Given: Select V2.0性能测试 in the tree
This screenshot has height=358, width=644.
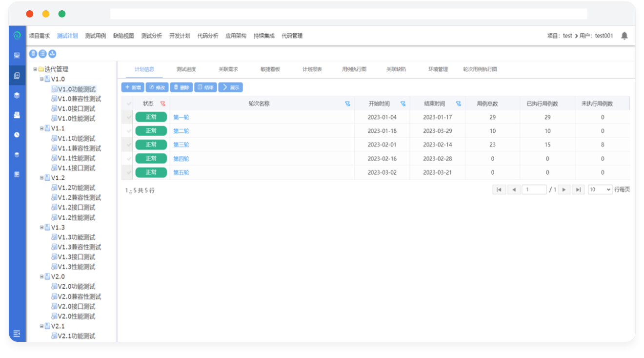Looking at the screenshot, I should coord(77,316).
